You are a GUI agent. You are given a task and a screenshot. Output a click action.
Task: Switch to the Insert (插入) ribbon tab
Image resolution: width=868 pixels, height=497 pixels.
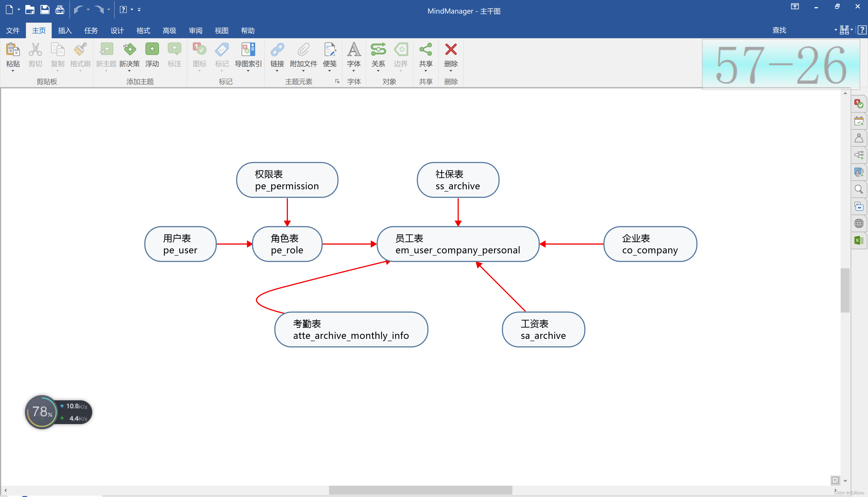pos(65,31)
